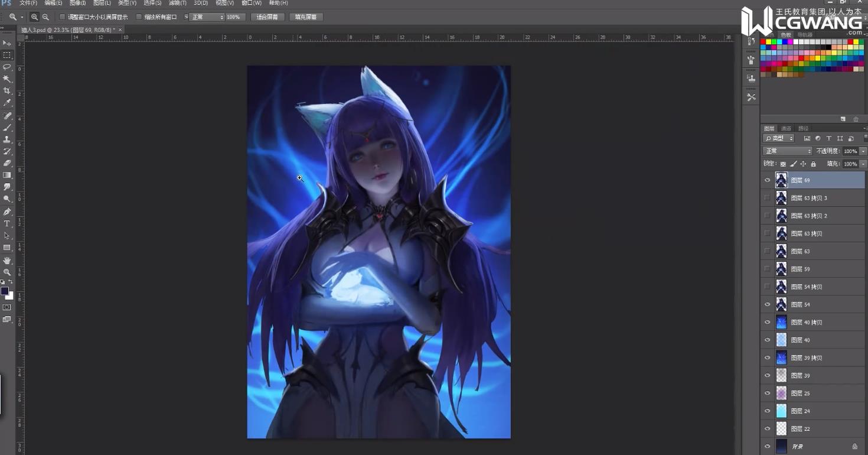Image resolution: width=868 pixels, height=455 pixels.
Task: Choose Zoom In mode in options bar
Action: pos(35,17)
